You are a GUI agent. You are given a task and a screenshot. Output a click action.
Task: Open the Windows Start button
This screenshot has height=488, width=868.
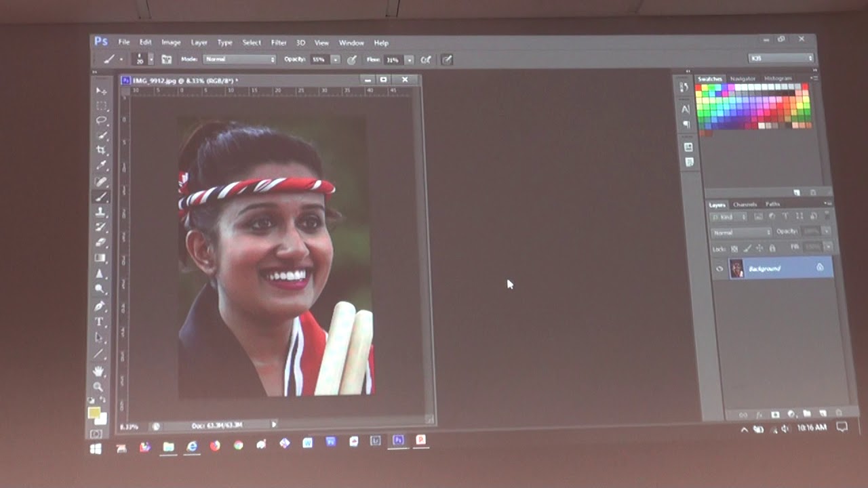[x=96, y=449]
